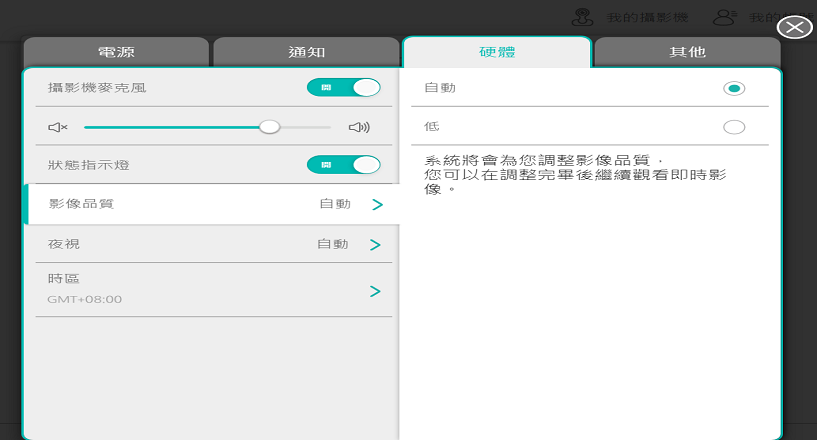Toggle the 狀態指示燈 switch
The height and width of the screenshot is (440, 817).
[x=343, y=165]
